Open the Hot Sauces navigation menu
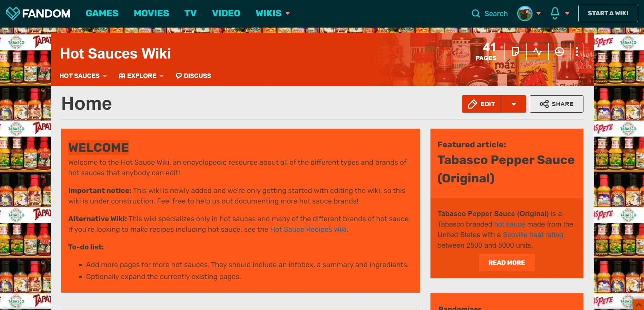The height and width of the screenshot is (310, 644). (x=80, y=76)
